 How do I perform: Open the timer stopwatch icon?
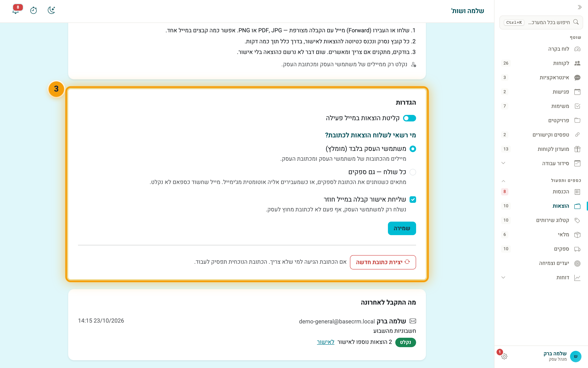tap(33, 10)
